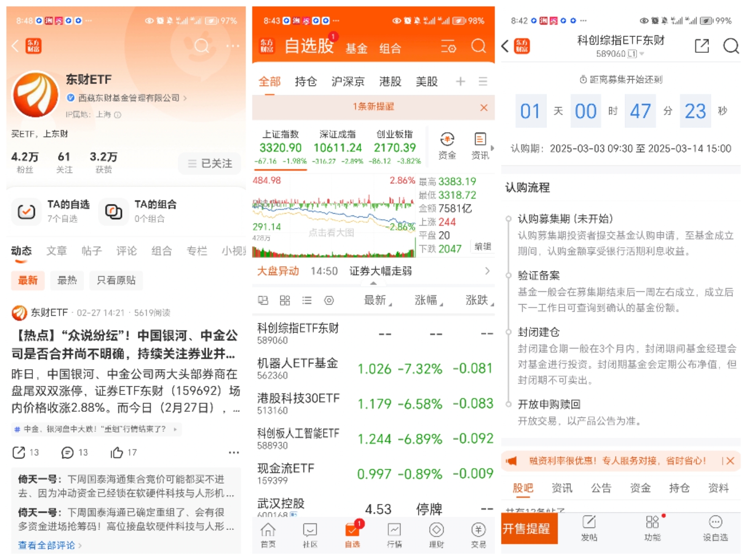Dismiss 1条新提醒 banner
The height and width of the screenshot is (560, 747).
(484, 108)
